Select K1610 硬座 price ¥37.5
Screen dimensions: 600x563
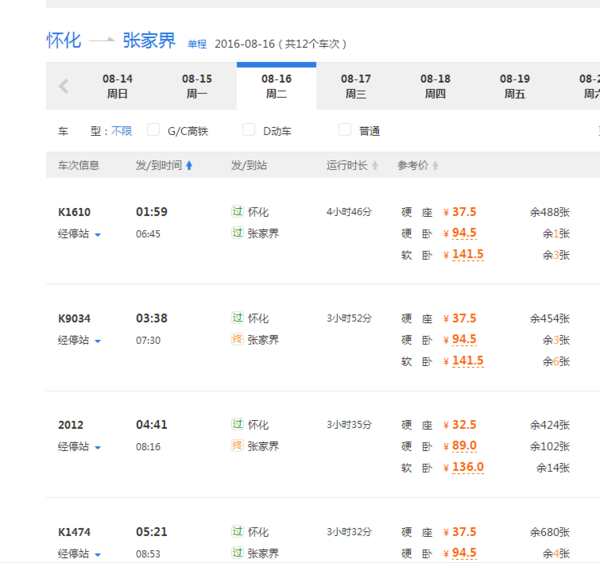[x=460, y=212]
